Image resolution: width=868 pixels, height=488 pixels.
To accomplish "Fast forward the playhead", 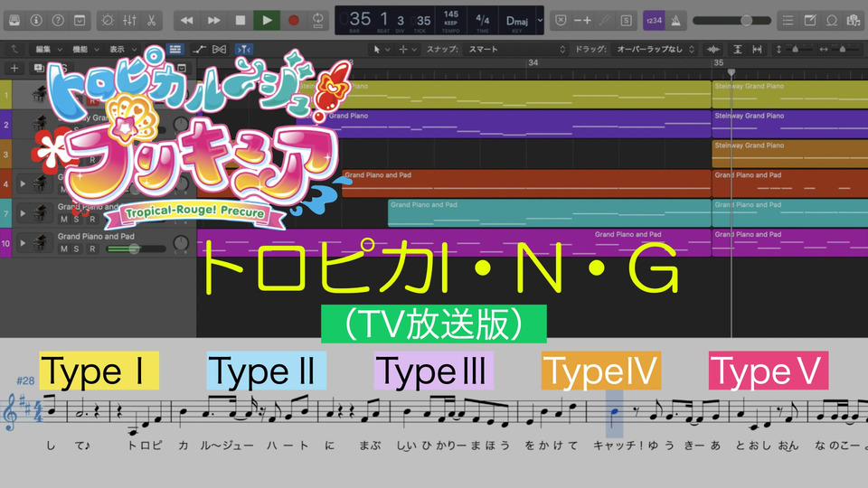I will [x=213, y=21].
